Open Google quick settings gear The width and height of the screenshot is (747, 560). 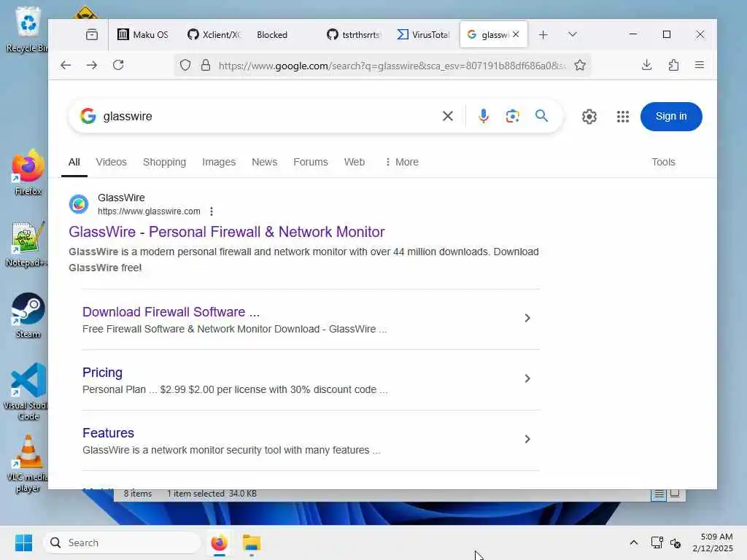tap(589, 117)
